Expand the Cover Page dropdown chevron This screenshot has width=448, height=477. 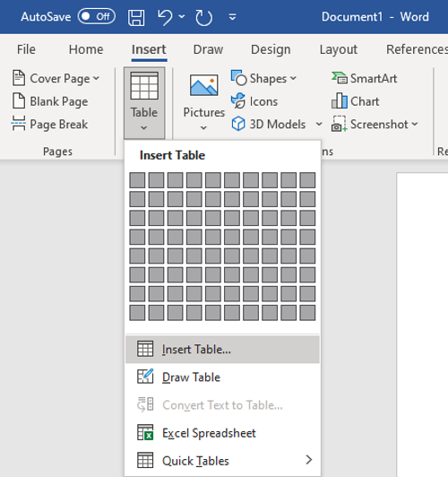96,79
